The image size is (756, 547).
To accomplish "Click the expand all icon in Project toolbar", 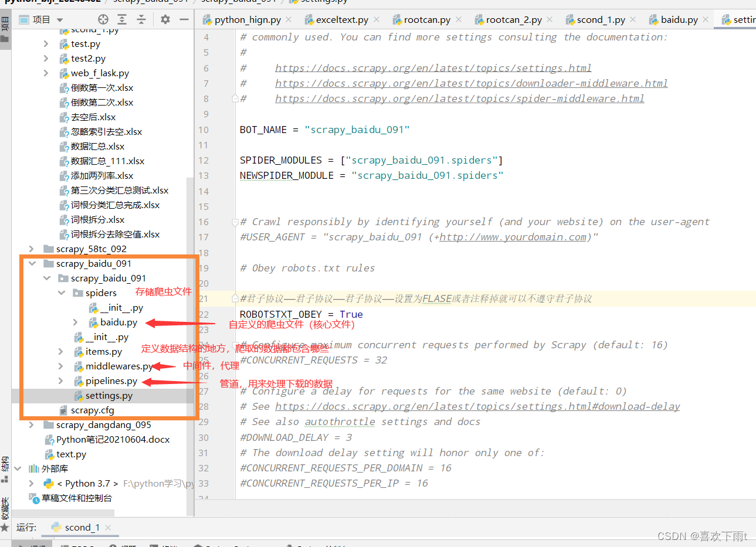I will click(x=122, y=19).
